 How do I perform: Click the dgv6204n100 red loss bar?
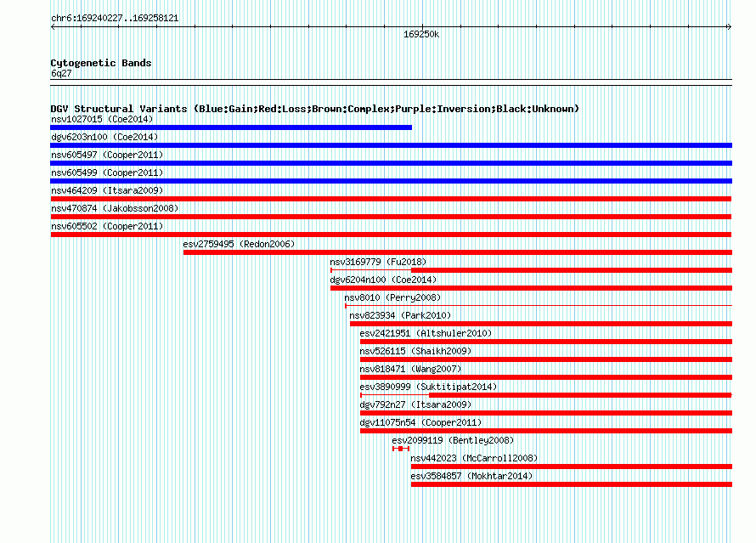pos(531,288)
